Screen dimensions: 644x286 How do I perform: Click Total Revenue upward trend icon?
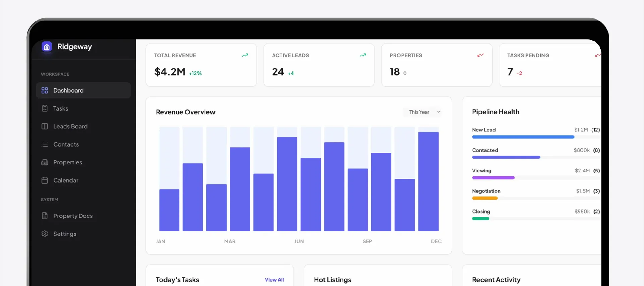point(245,55)
